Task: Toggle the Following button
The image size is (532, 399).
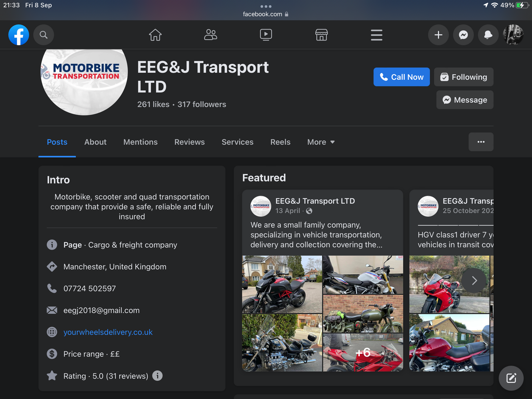Action: point(464,77)
